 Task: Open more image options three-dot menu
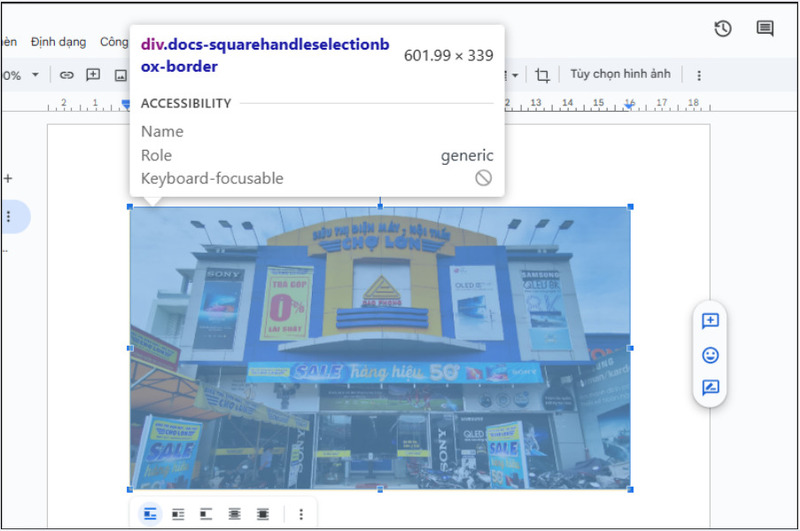[x=301, y=514]
